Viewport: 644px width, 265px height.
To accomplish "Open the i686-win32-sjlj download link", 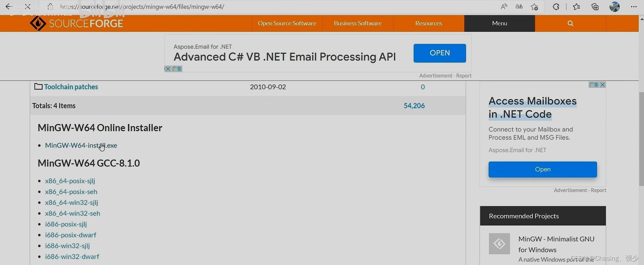I will (x=68, y=246).
